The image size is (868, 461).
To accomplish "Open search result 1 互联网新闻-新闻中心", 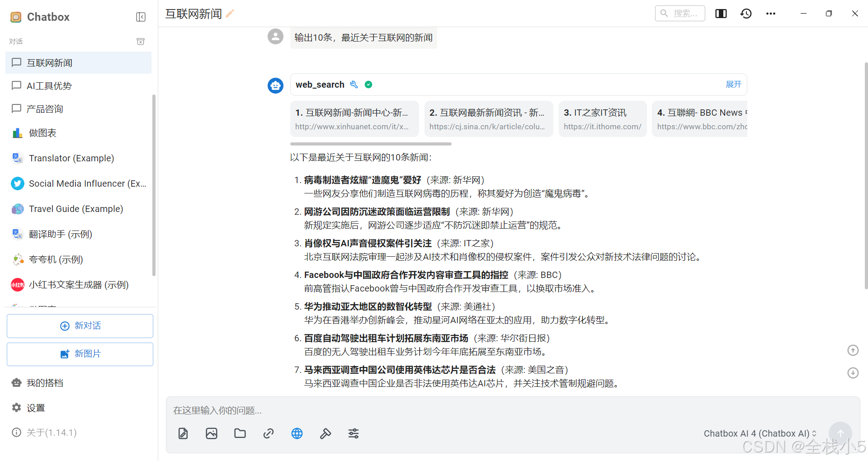I will tap(354, 119).
